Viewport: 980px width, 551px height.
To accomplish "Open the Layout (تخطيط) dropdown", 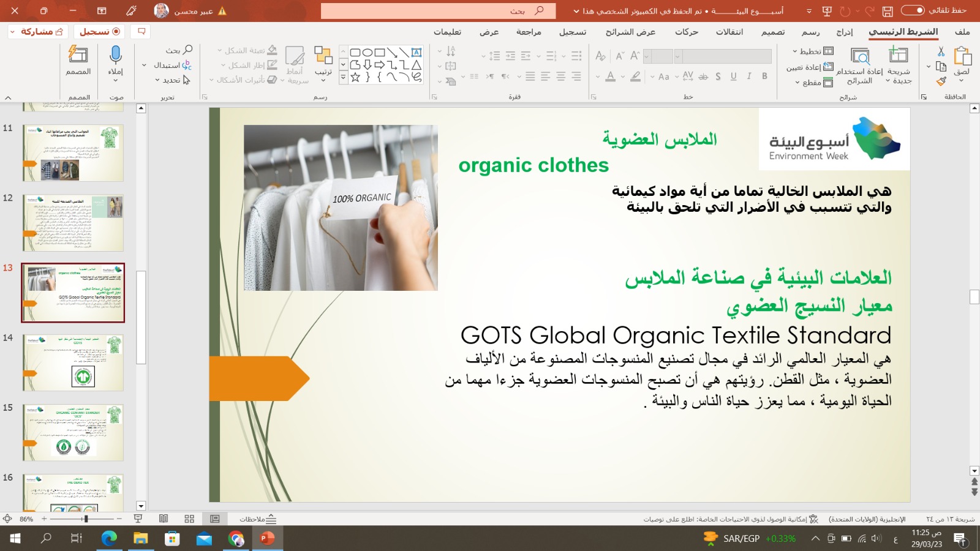I will 813,51.
